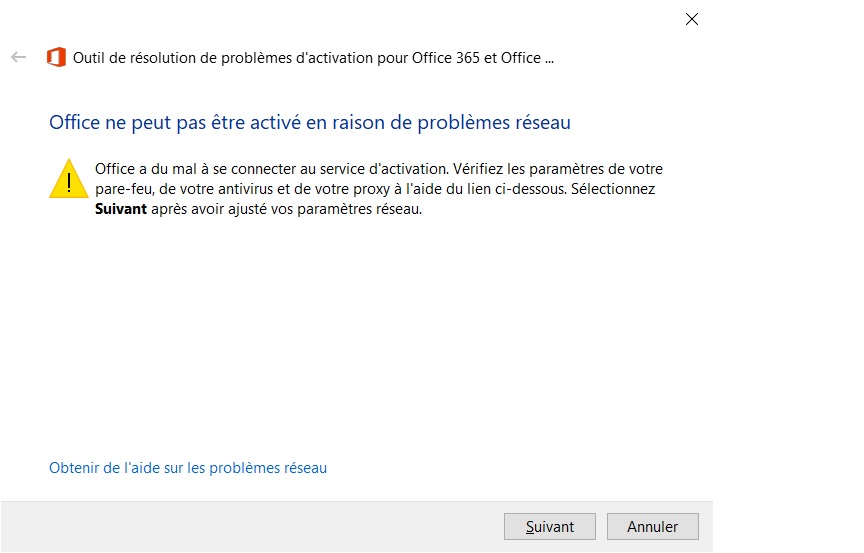Screen dimensions: 864x553
Task: Click the truncated ellipsis ending the title
Action: (x=549, y=59)
